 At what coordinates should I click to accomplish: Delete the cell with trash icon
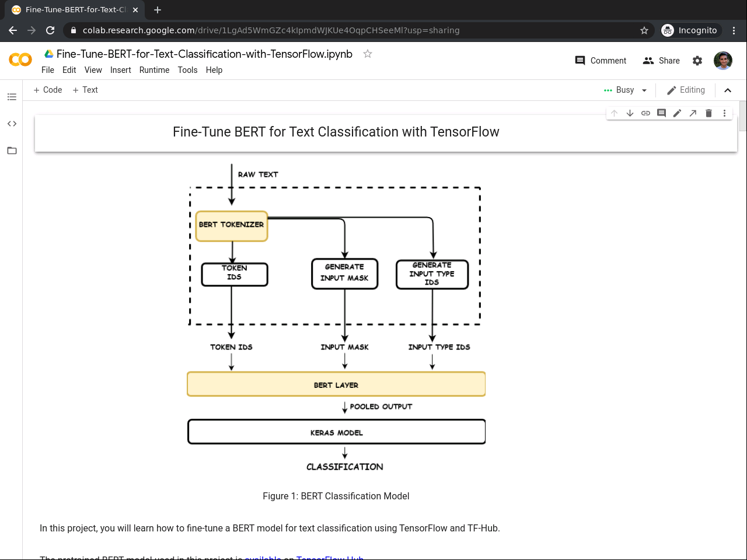pos(708,113)
